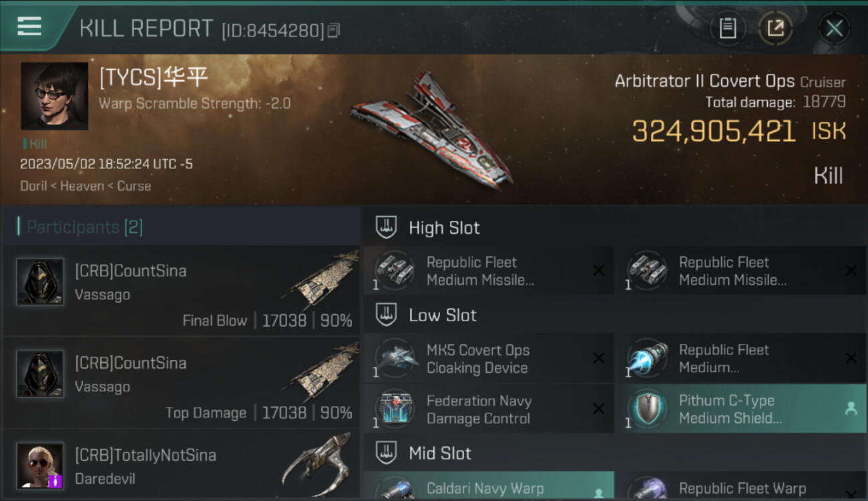Close the kill report window
Screen dimensions: 868x501
click(x=834, y=28)
